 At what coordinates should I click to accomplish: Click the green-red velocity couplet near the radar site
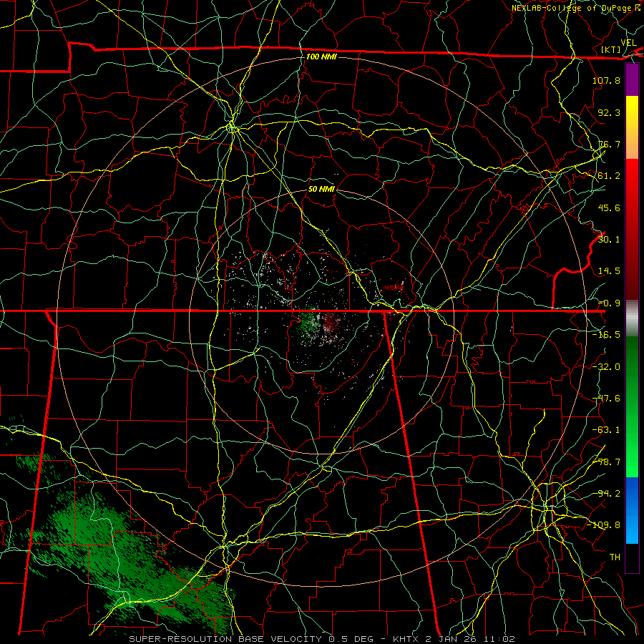coord(321,326)
